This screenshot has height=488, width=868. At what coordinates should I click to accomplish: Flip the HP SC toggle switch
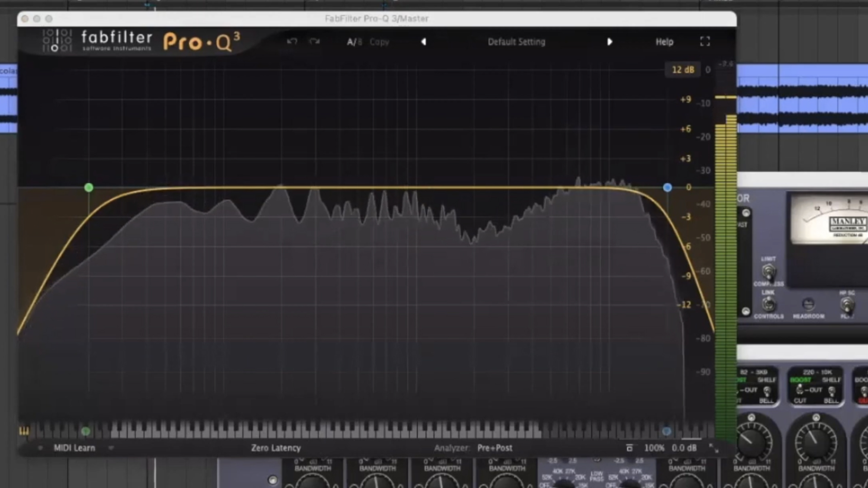pos(847,305)
